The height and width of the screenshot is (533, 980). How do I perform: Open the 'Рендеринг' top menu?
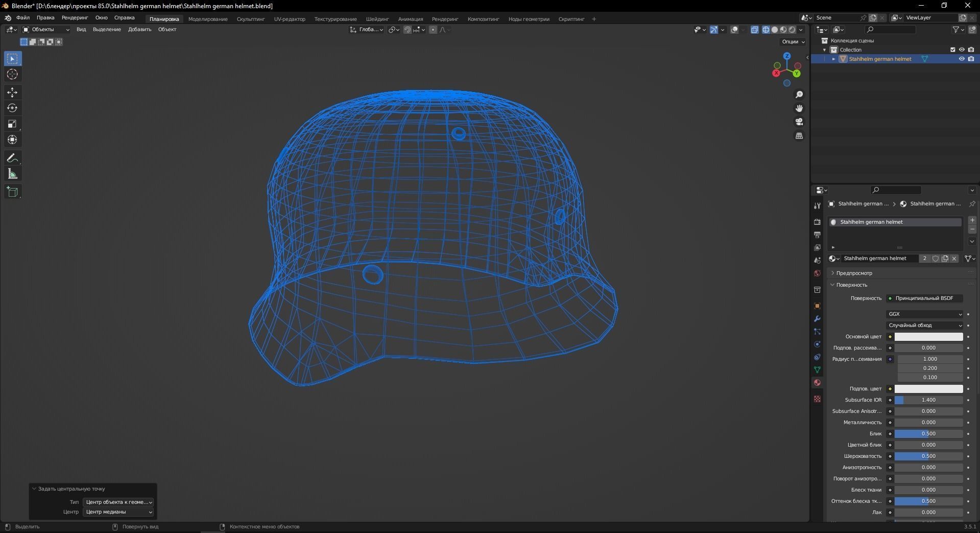click(x=75, y=18)
